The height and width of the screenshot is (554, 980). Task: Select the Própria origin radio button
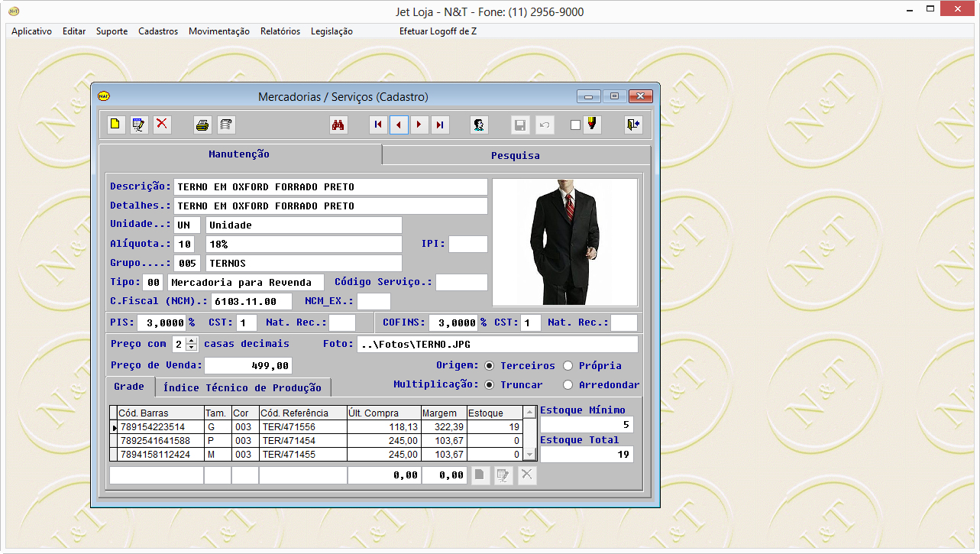pos(568,366)
